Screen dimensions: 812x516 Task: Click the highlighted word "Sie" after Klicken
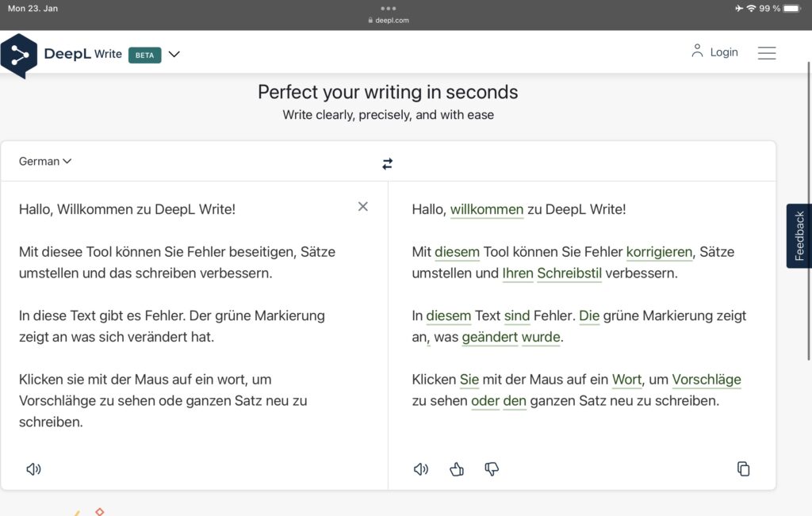(x=469, y=380)
